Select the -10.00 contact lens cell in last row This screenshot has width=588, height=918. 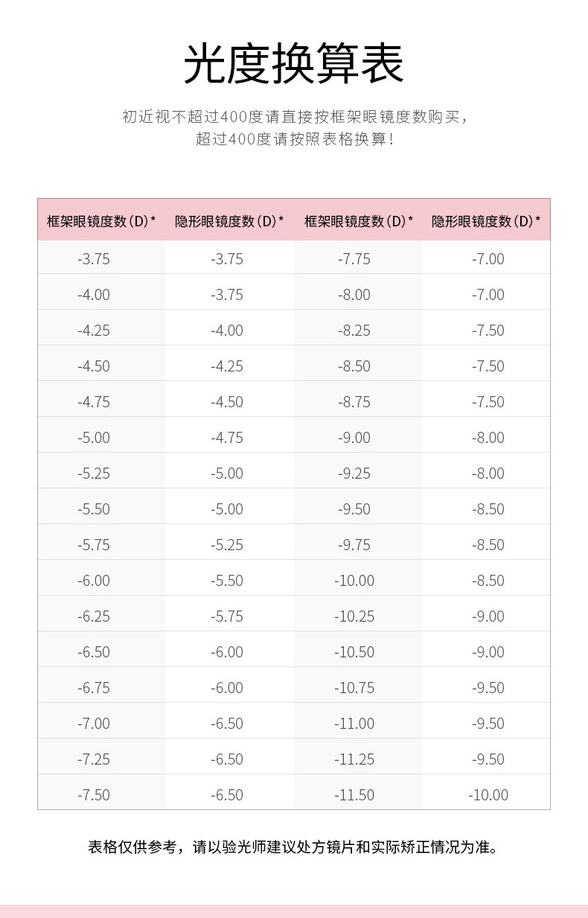(x=488, y=795)
